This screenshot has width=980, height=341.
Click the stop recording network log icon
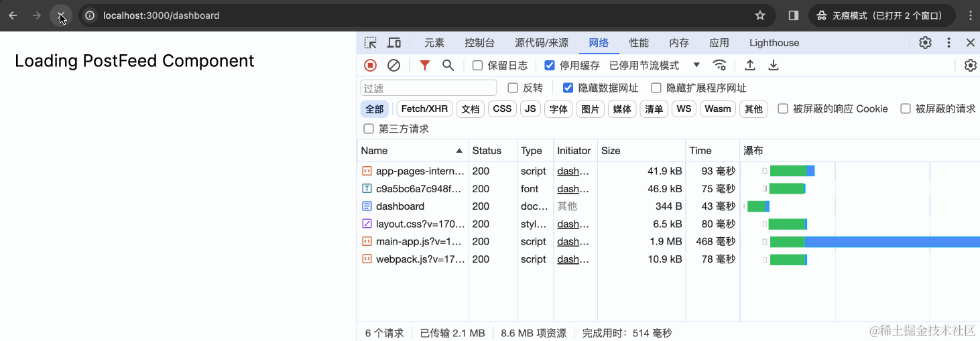(x=370, y=65)
